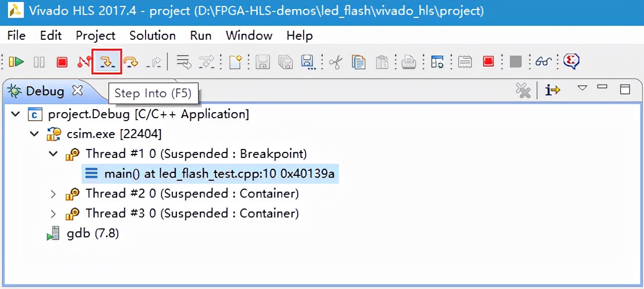Click the red stop icon in second toolbar group
This screenshot has height=289, width=644.
[488, 62]
